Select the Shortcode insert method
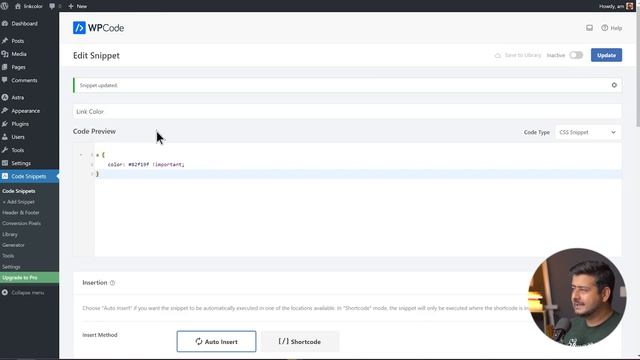The image size is (640, 360). [x=300, y=341]
